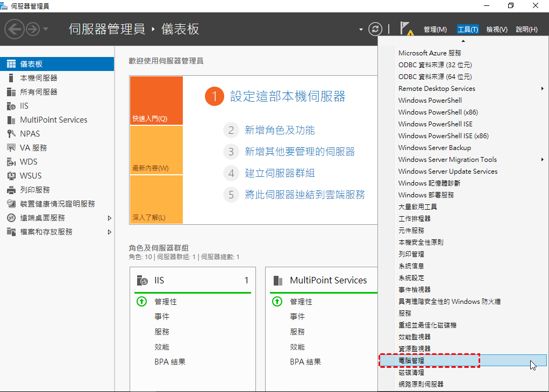This screenshot has height=392, width=549.
Task: Open the 工具(T) menu
Action: pos(468,30)
